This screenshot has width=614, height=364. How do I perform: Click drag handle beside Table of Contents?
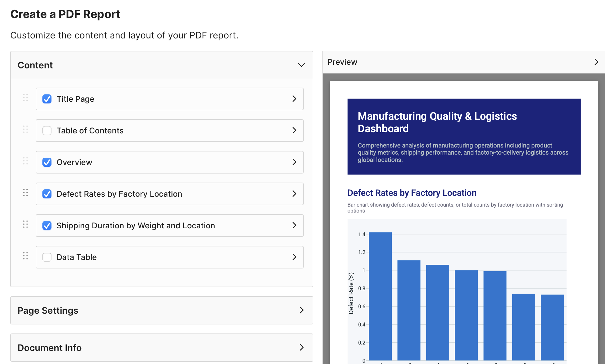25,129
